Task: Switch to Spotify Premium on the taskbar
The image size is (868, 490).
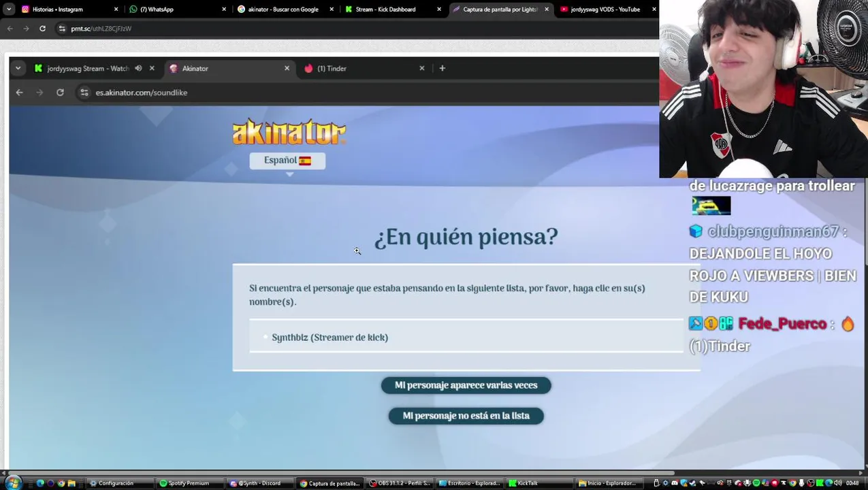Action: [189, 483]
